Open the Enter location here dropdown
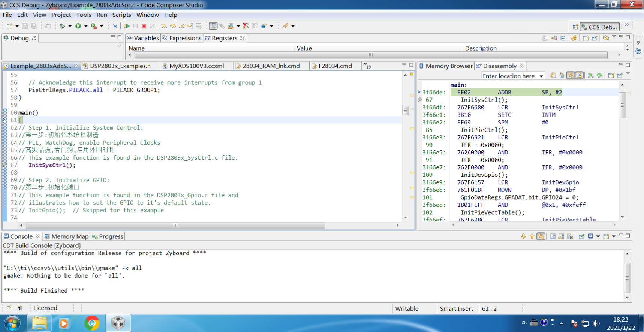 point(541,76)
